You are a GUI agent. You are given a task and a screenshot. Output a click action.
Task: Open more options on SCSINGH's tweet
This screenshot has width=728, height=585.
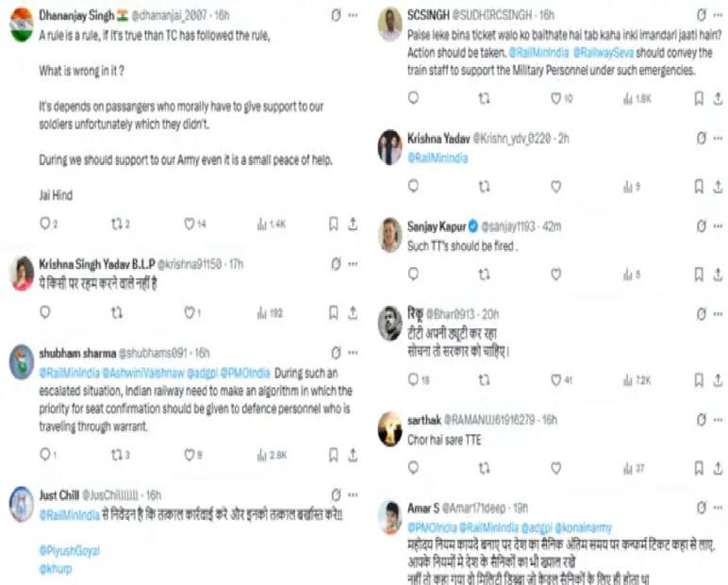[x=720, y=15]
